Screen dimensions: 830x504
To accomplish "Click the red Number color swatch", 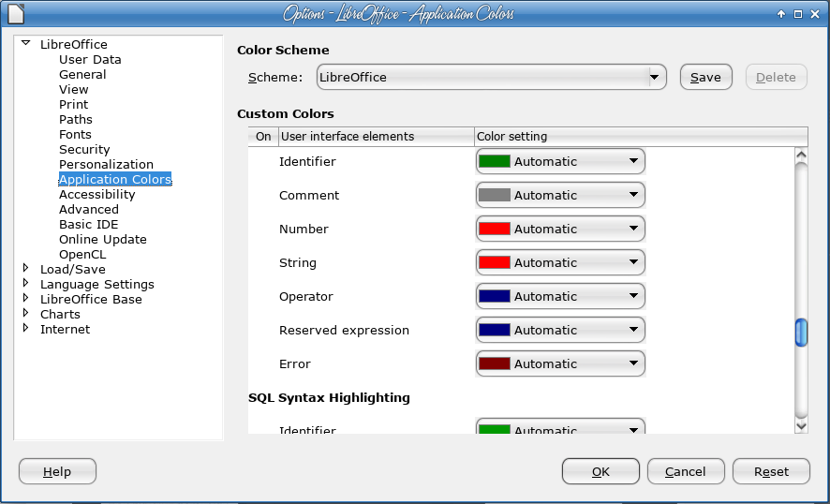I will pyautogui.click(x=495, y=230).
